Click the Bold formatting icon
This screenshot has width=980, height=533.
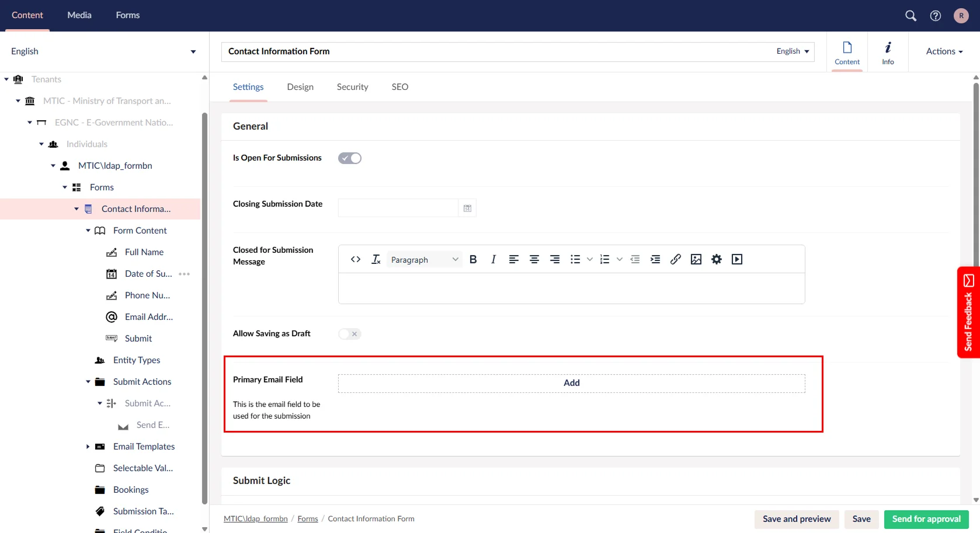(x=473, y=260)
